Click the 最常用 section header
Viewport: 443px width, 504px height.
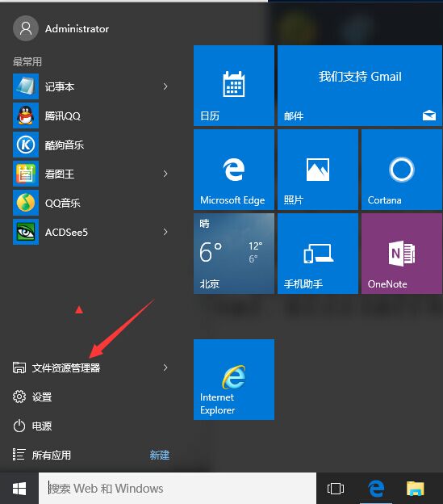click(27, 61)
